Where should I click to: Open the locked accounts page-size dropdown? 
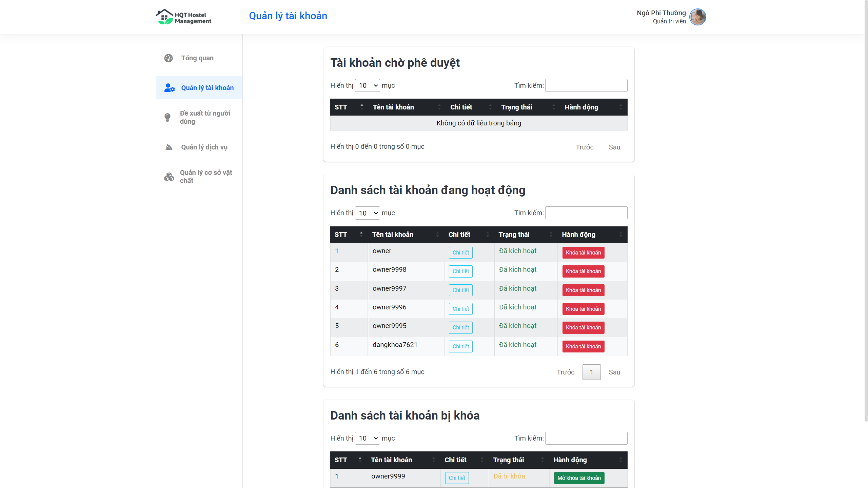(367, 438)
